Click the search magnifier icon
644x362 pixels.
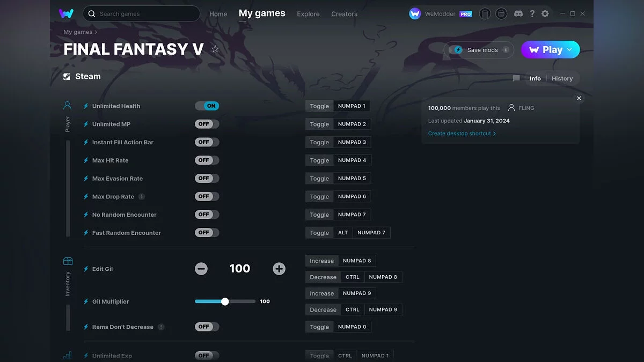(x=92, y=14)
